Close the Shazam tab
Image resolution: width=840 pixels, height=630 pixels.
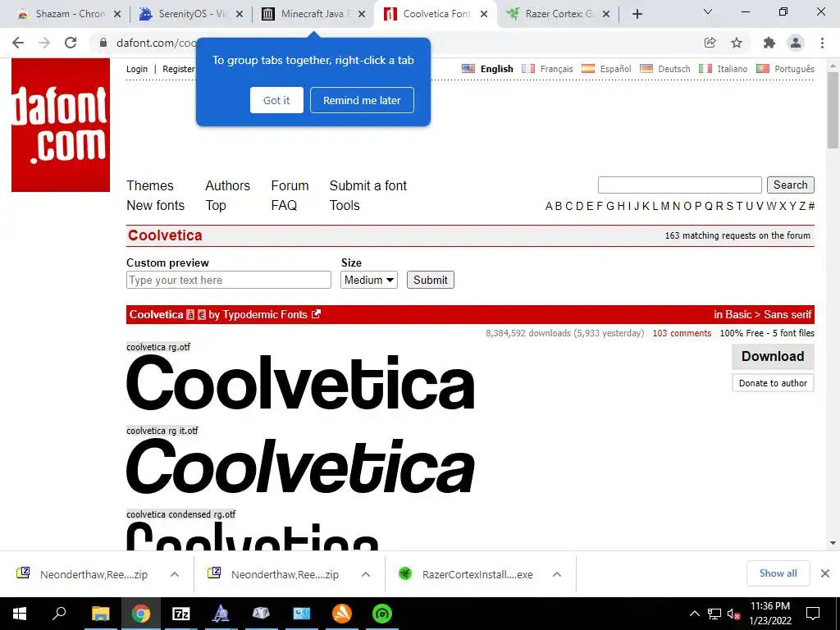[117, 14]
